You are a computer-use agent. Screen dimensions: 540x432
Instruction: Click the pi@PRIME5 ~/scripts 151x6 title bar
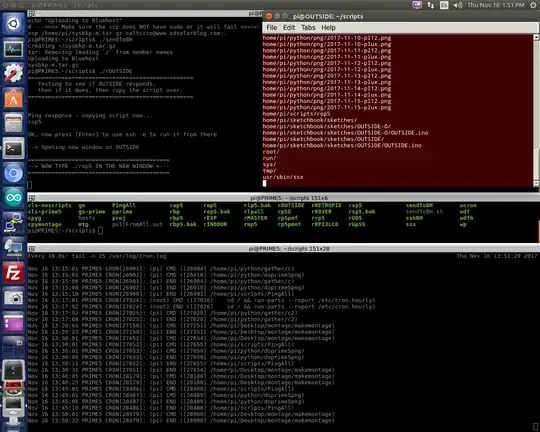pyautogui.click(x=283, y=198)
